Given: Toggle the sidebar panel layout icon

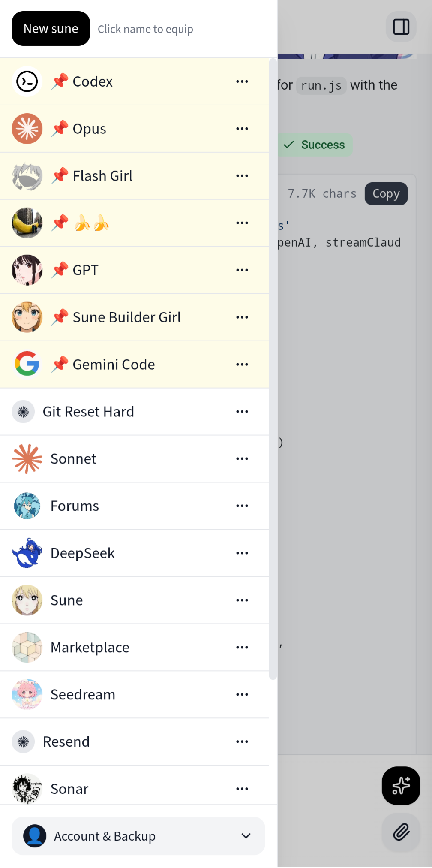Looking at the screenshot, I should tap(401, 27).
